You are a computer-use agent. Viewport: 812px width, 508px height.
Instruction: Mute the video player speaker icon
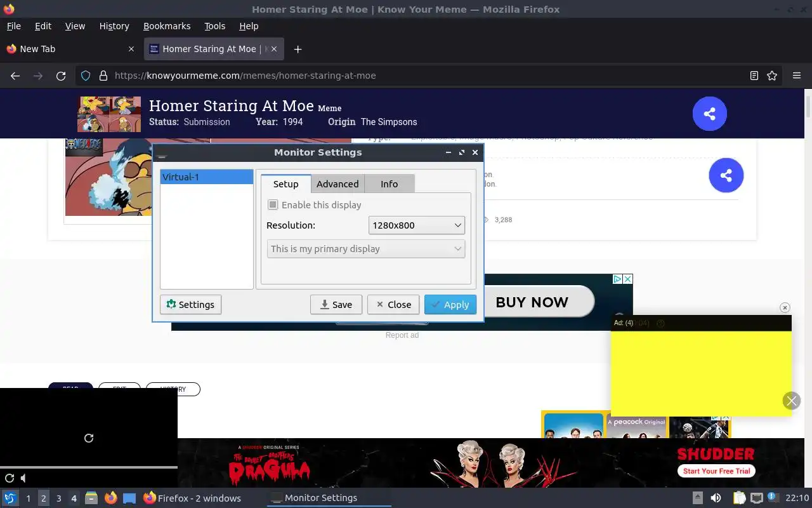point(23,478)
